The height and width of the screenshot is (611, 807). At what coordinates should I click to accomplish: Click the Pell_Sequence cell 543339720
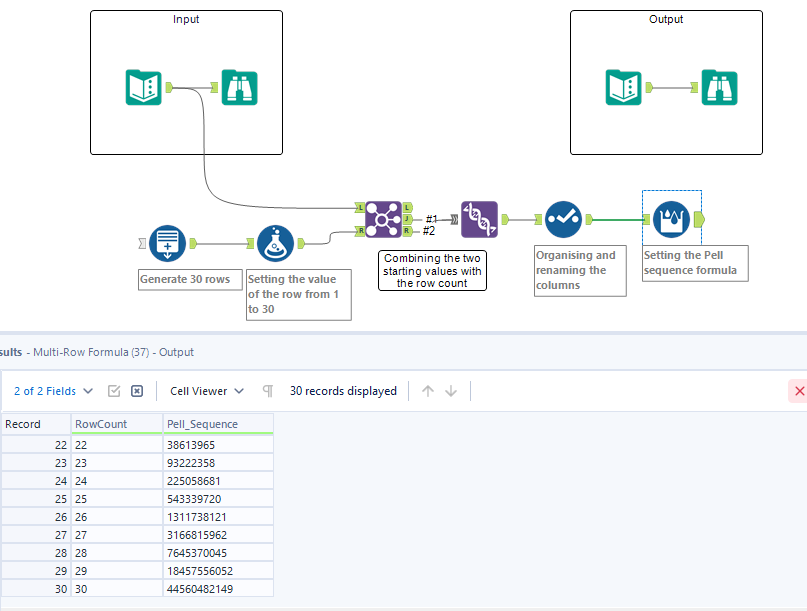coord(218,499)
